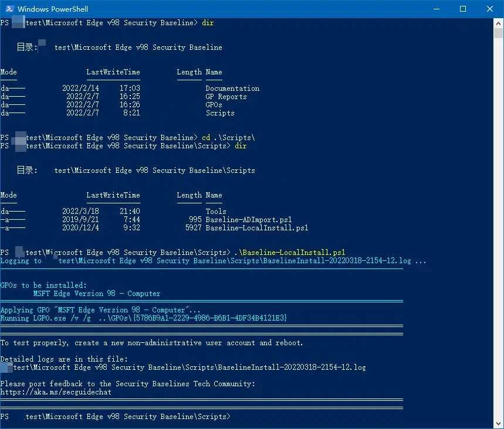Viewport: 504px width, 429px height.
Task: Select the GP Reports directory name
Action: 226,97
